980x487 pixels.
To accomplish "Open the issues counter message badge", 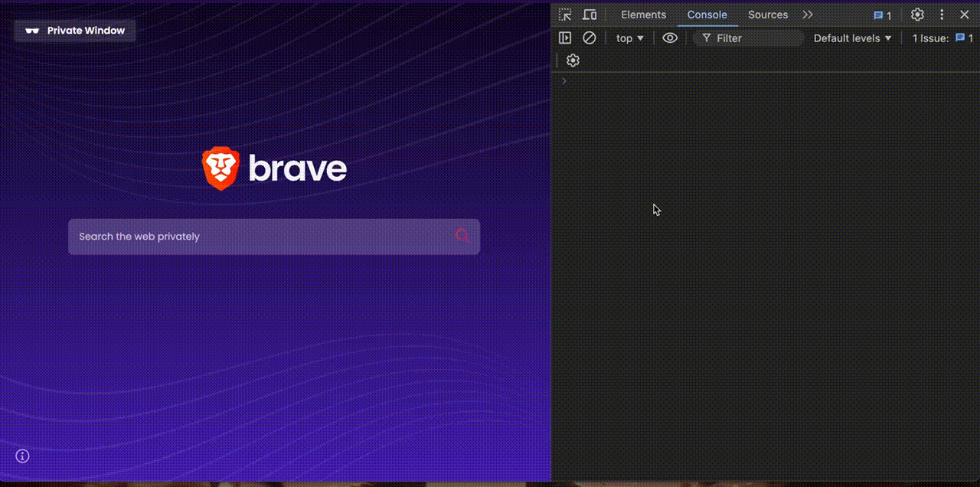I will pyautogui.click(x=883, y=15).
